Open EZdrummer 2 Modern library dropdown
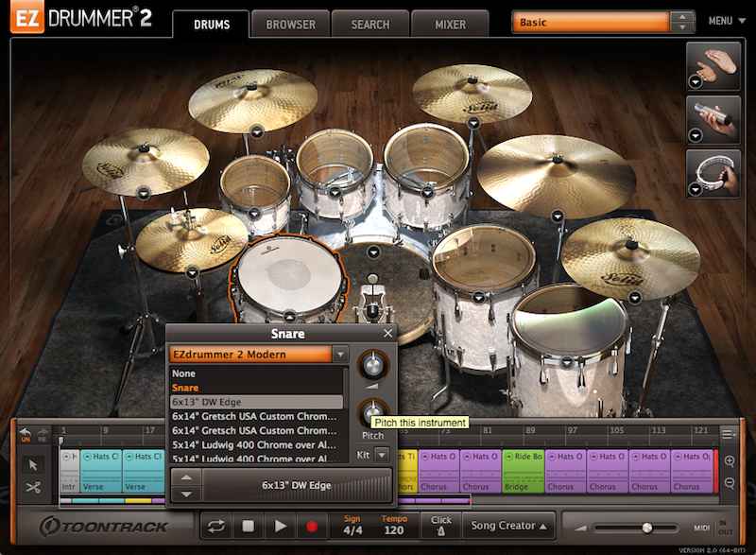Viewport: 756px width, 555px height. pos(340,354)
